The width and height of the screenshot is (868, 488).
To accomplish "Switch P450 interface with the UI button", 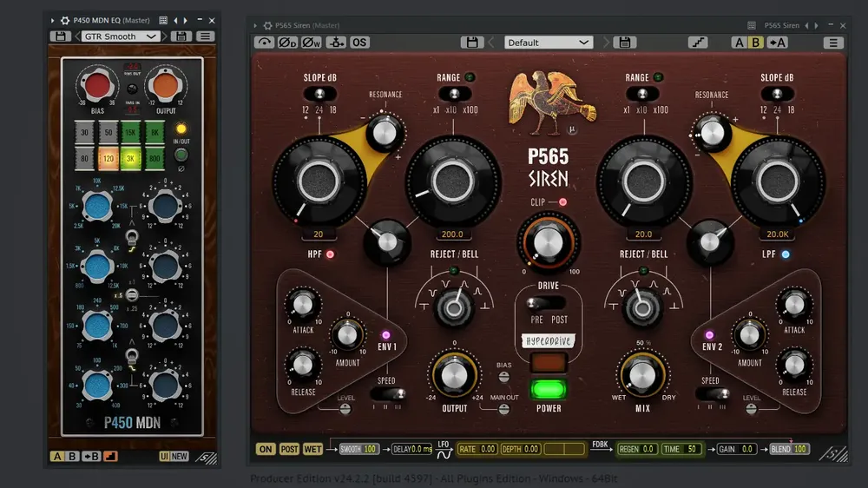I will [164, 457].
